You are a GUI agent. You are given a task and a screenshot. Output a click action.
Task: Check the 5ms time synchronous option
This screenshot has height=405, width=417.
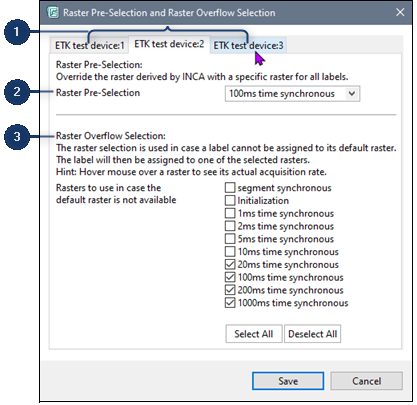tap(230, 239)
